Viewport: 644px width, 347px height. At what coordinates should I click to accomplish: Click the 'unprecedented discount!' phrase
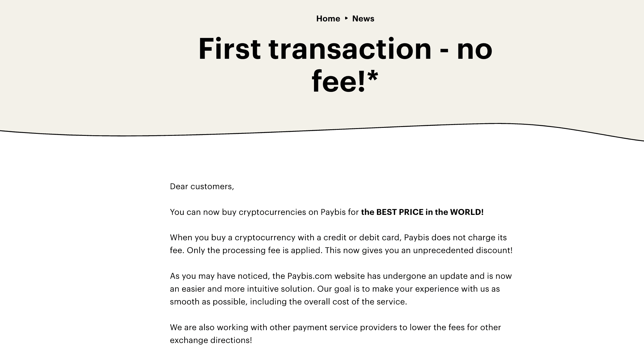pos(463,251)
